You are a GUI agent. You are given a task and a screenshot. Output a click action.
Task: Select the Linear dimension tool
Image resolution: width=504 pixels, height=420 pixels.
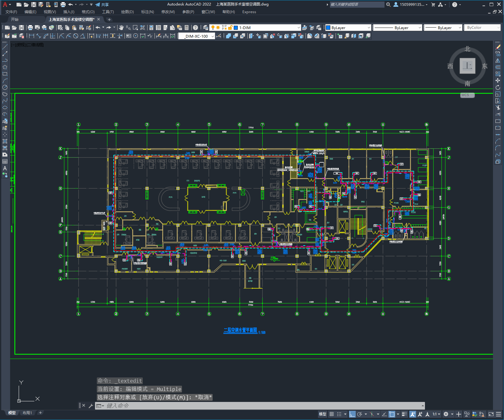(32, 36)
